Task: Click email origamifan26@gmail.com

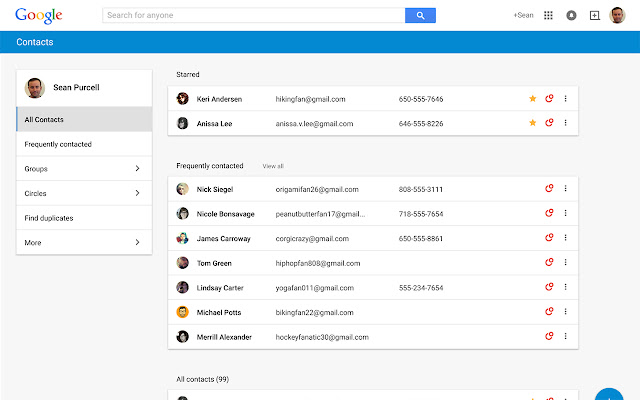Action: click(317, 189)
